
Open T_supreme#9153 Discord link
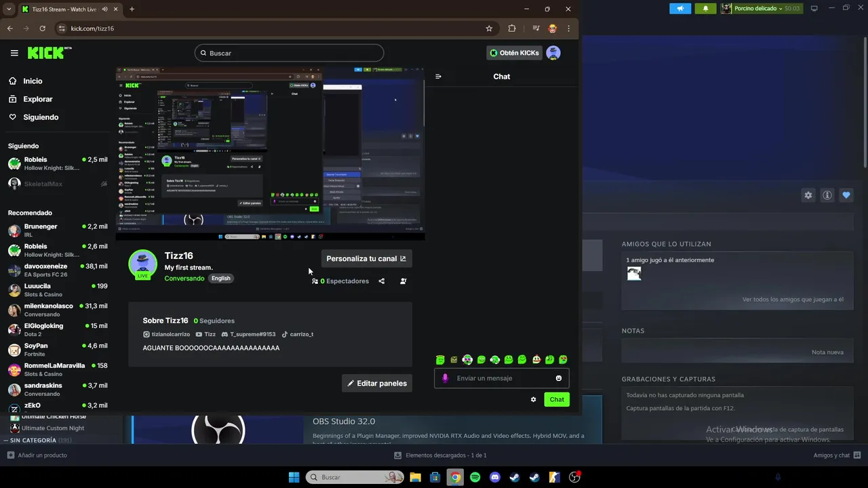(x=249, y=334)
